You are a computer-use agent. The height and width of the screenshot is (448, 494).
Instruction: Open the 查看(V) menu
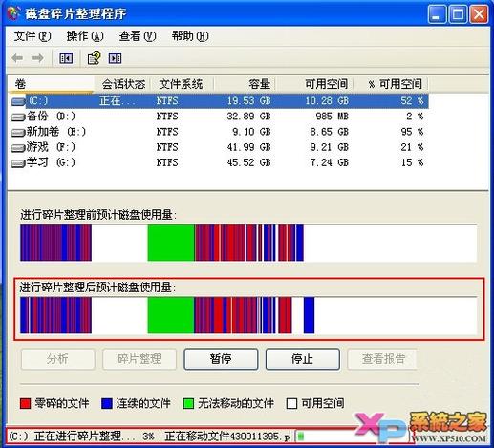pyautogui.click(x=138, y=36)
